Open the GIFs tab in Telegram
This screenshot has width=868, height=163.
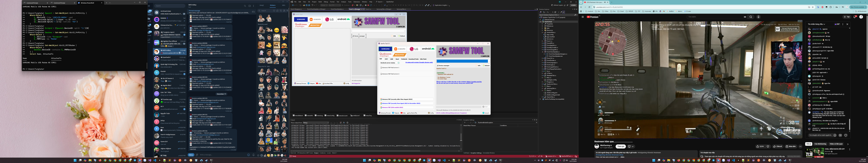point(284,5)
